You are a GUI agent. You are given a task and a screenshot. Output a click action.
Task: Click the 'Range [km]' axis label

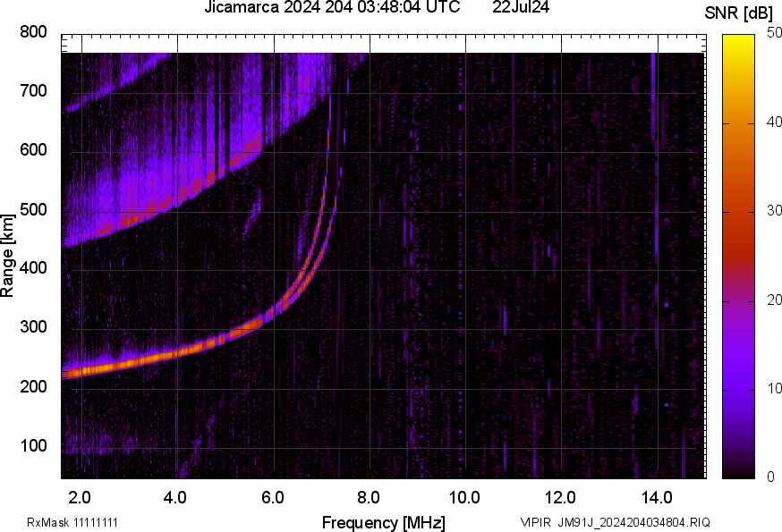pos(7,257)
